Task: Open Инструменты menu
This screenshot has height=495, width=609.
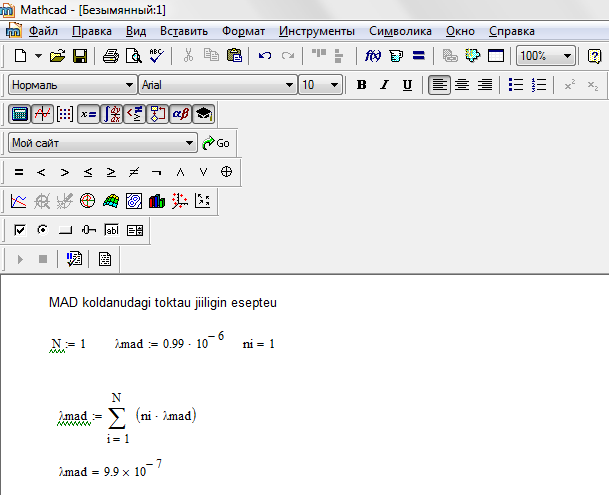Action: point(317,31)
